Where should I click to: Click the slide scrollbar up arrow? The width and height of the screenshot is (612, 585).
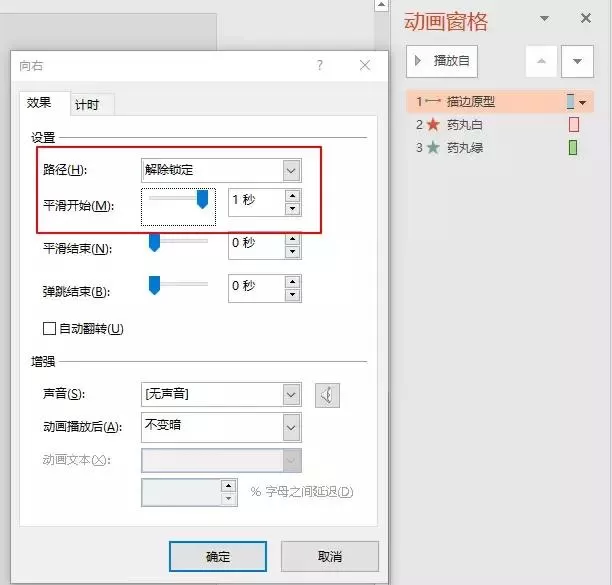point(382,5)
